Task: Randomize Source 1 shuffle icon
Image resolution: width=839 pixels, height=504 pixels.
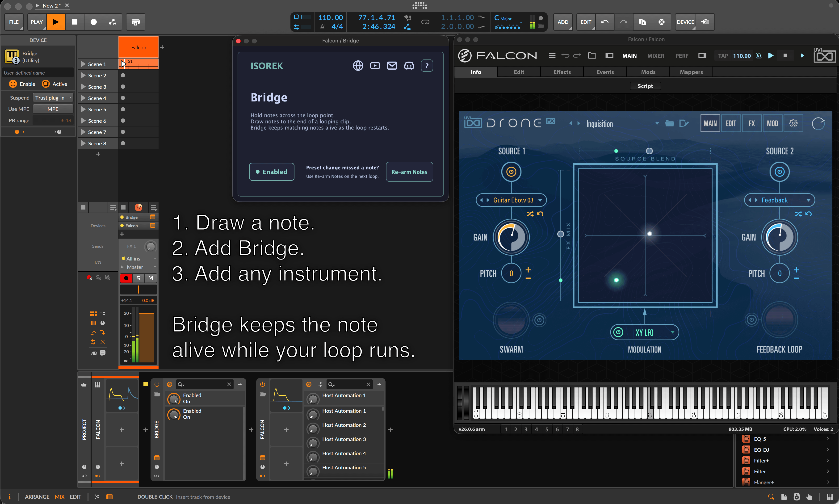Action: [x=530, y=214]
